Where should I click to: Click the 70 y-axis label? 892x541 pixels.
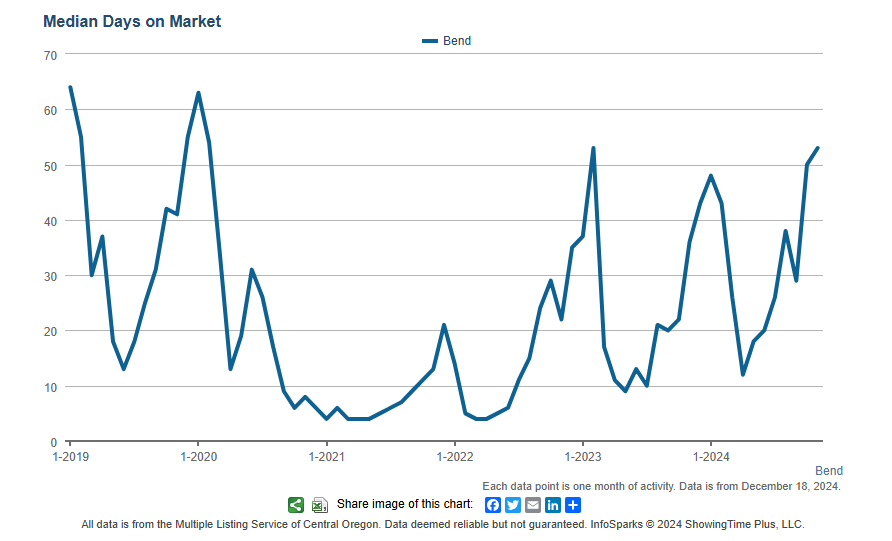[x=50, y=55]
